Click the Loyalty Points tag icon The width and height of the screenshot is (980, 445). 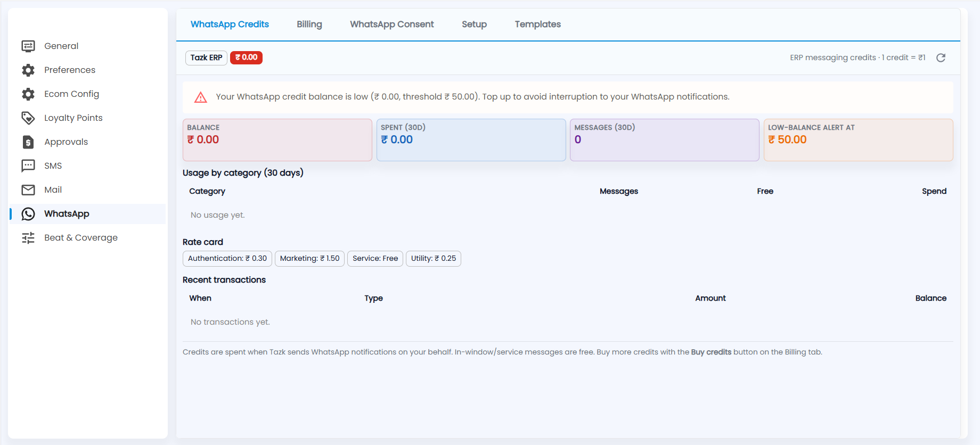(x=28, y=118)
